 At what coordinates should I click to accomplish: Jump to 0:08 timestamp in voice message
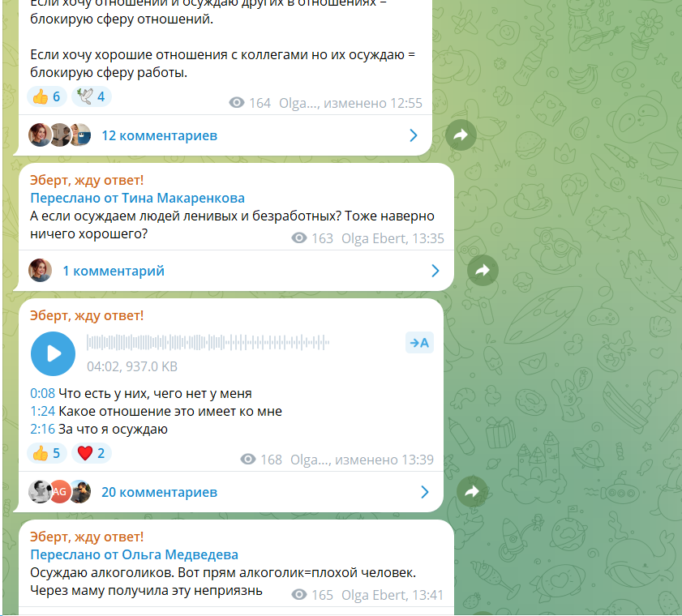(x=42, y=393)
